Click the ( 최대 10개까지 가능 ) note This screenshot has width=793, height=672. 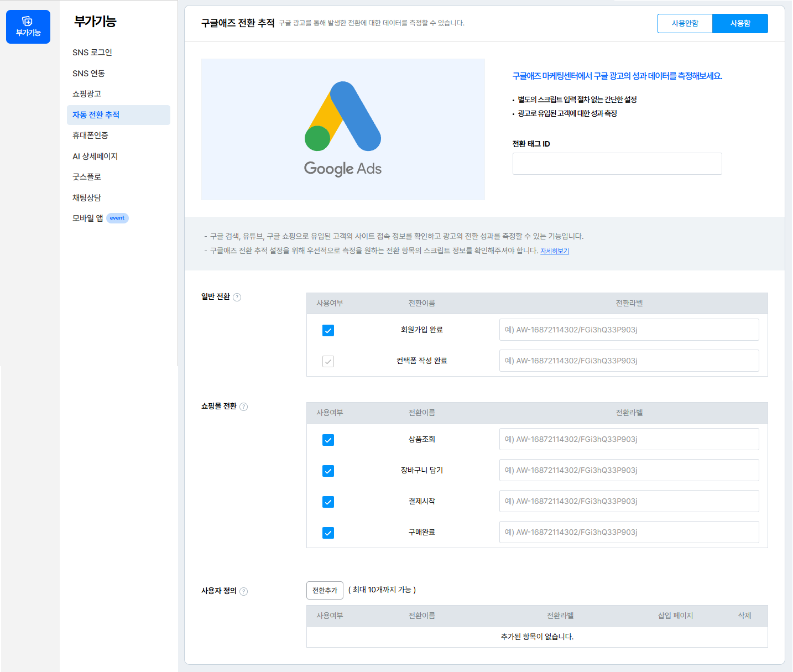pos(382,590)
